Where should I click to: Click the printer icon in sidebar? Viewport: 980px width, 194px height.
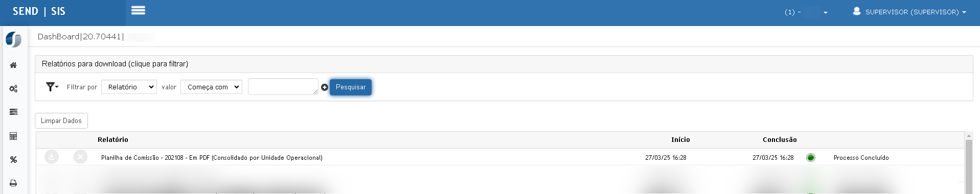[x=13, y=183]
